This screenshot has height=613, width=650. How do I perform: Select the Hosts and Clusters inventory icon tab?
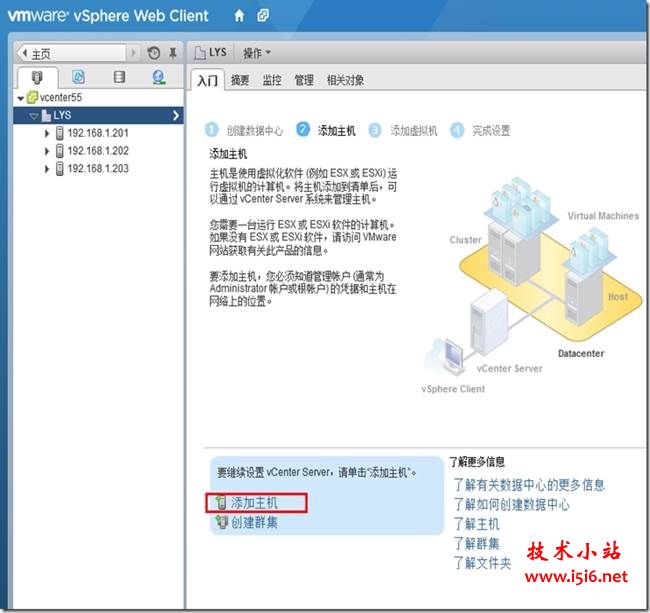[x=37, y=77]
